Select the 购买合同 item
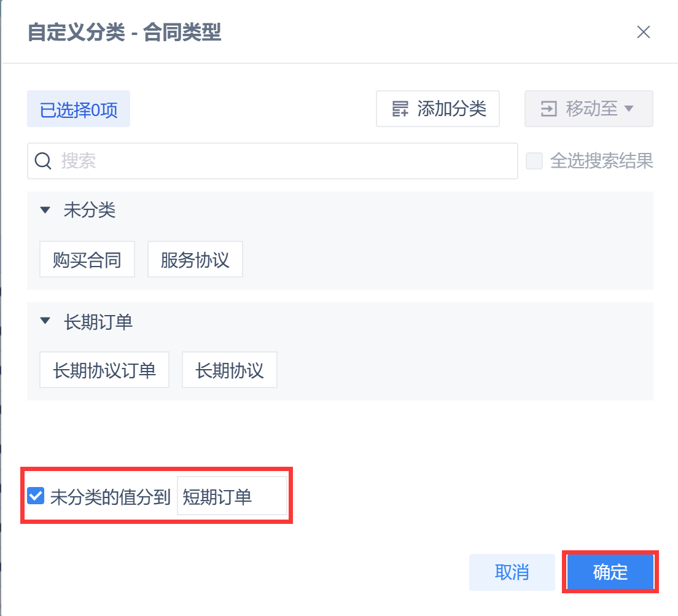The width and height of the screenshot is (678, 616). 87,260
